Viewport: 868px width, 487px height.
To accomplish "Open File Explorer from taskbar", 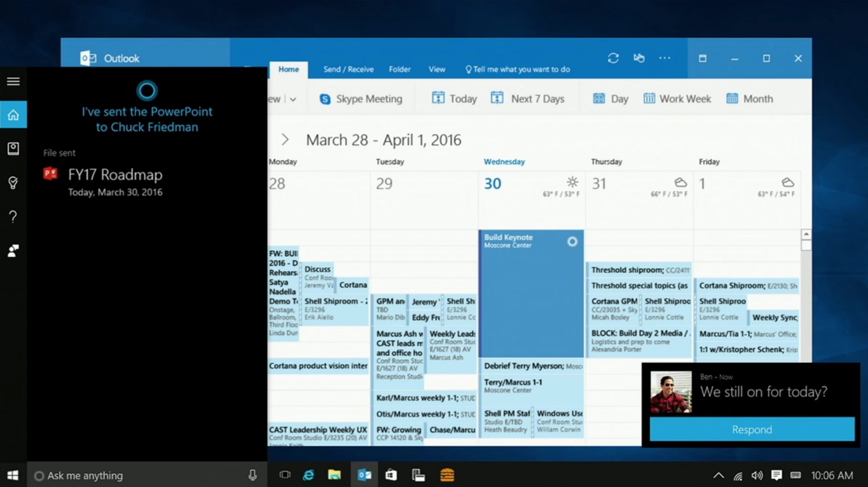I will [x=334, y=475].
